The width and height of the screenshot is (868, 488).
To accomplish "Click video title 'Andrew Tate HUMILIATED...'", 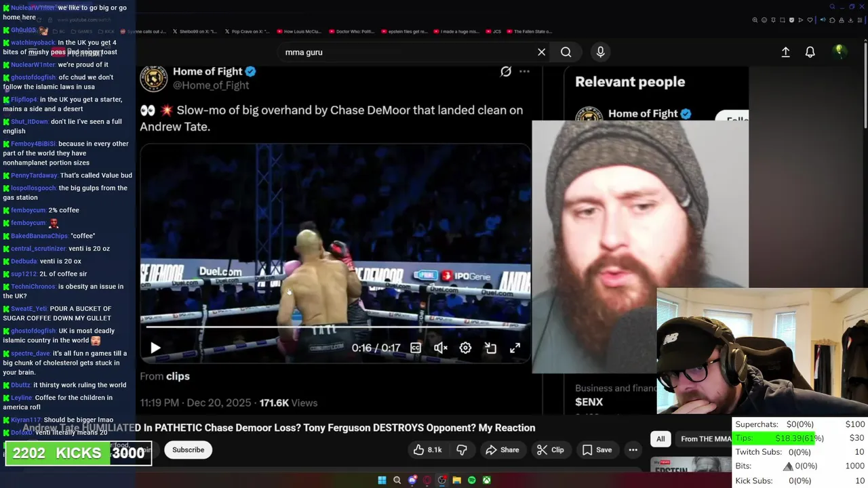I will 279,428.
